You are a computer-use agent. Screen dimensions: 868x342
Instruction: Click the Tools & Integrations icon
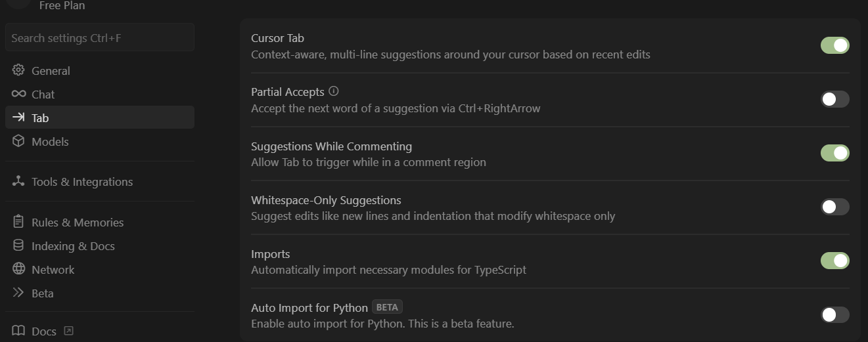pos(18,181)
